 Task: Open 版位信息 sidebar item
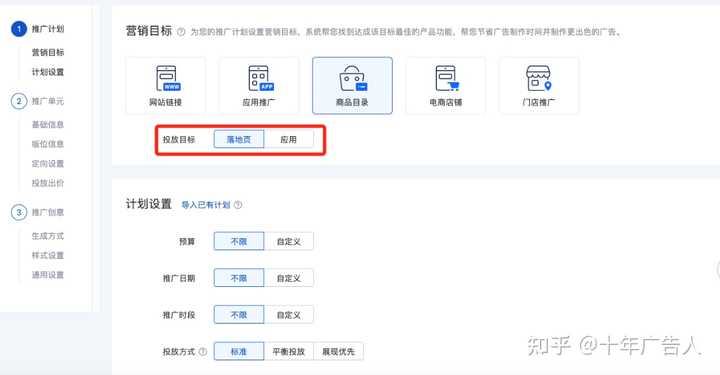tap(48, 144)
